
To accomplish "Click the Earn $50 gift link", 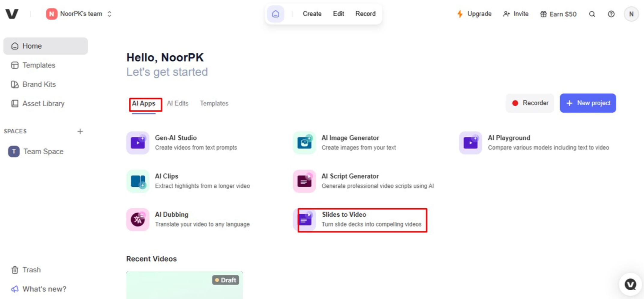I will [x=558, y=14].
